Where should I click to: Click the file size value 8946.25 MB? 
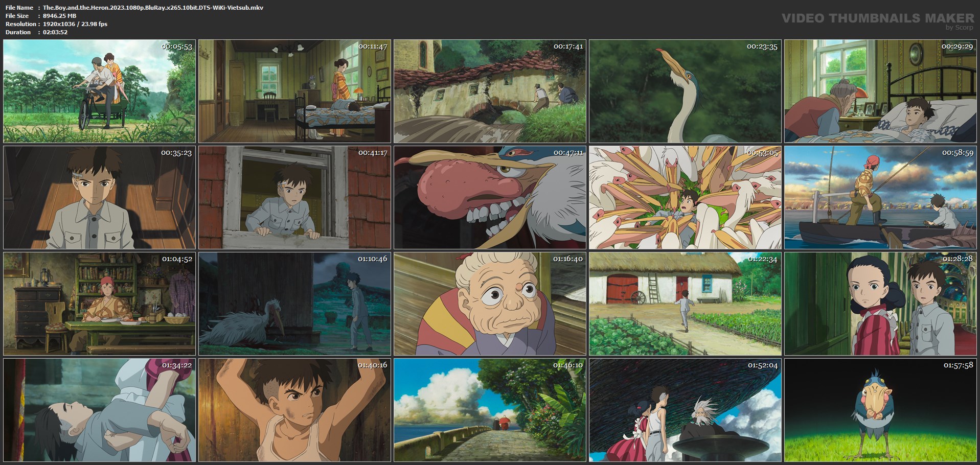[x=59, y=16]
